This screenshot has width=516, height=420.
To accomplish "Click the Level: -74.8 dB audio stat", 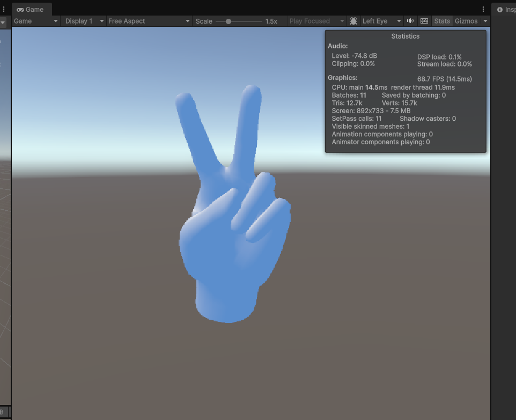I will tap(354, 56).
